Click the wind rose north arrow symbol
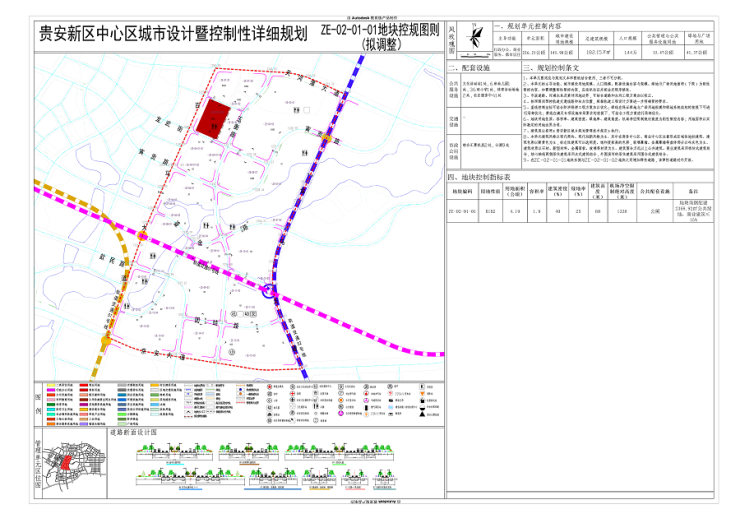 [x=475, y=36]
